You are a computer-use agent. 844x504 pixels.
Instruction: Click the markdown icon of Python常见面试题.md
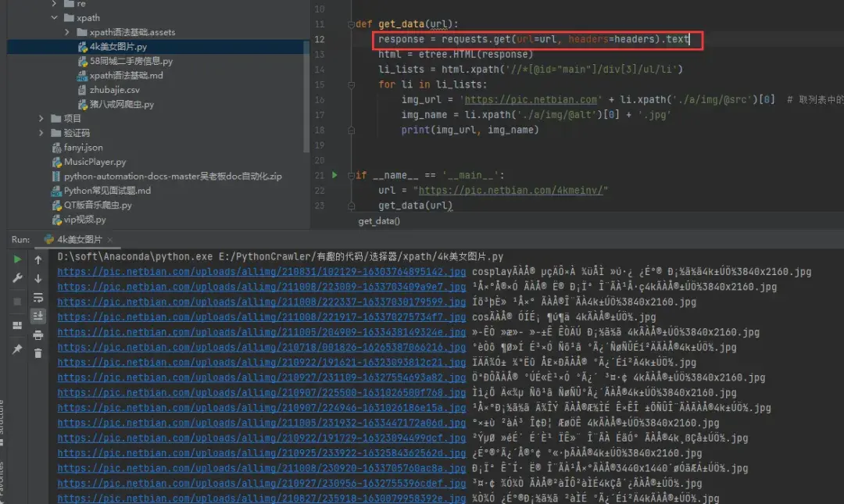(56, 191)
